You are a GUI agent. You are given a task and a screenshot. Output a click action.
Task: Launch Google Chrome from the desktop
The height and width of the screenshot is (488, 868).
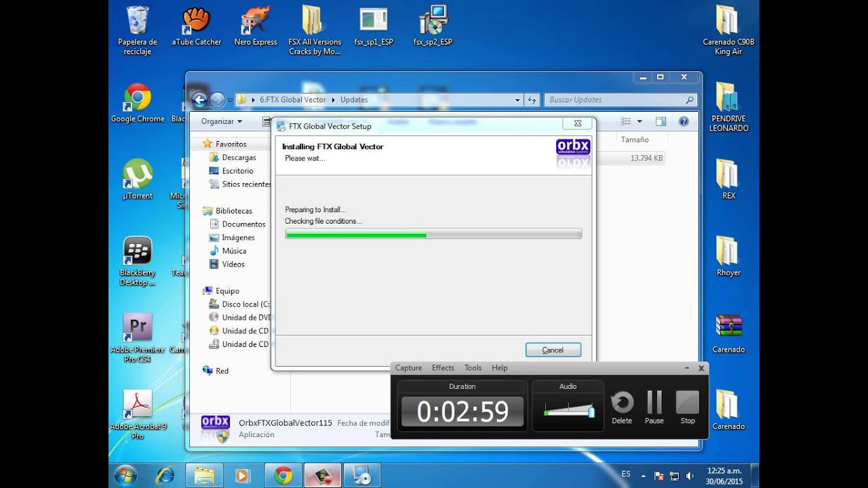138,103
